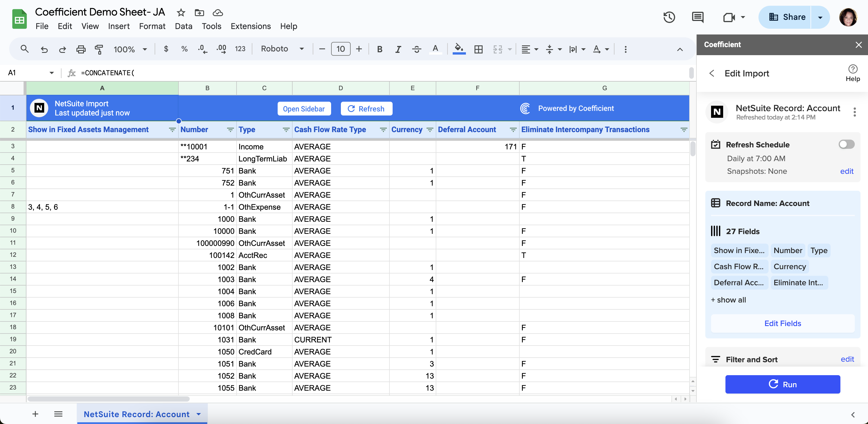Open toolbar overflow three-dot menu

click(x=625, y=49)
